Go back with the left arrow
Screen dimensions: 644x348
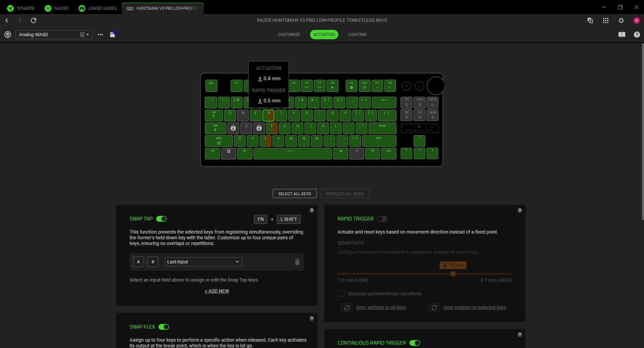(x=7, y=20)
